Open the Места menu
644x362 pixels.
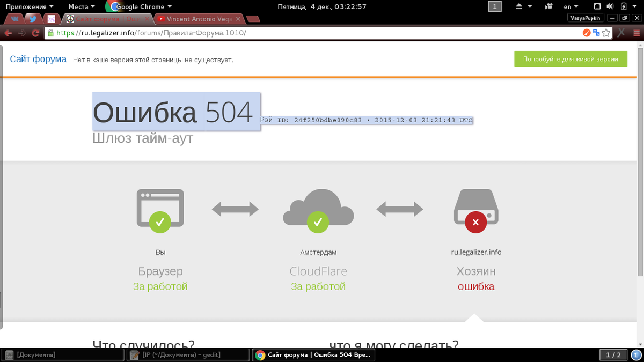pyautogui.click(x=82, y=6)
